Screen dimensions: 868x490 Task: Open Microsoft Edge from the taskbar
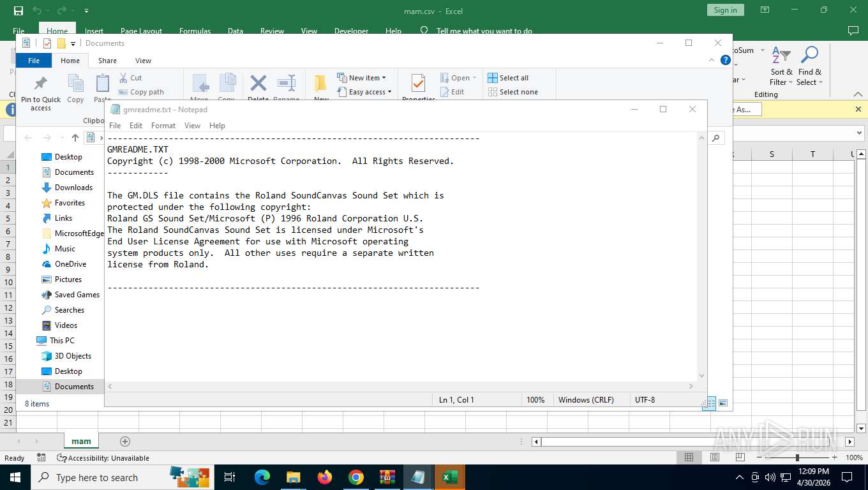(262, 477)
